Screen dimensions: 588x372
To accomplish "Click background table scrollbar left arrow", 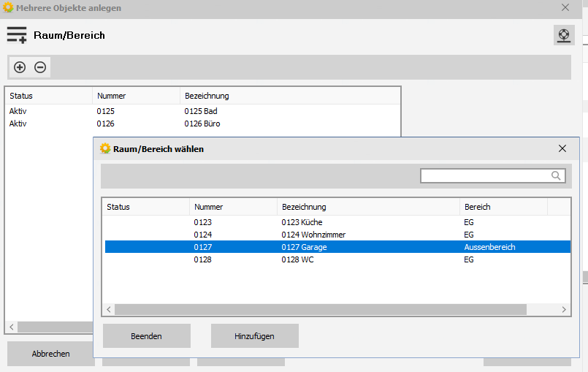I will (x=12, y=327).
